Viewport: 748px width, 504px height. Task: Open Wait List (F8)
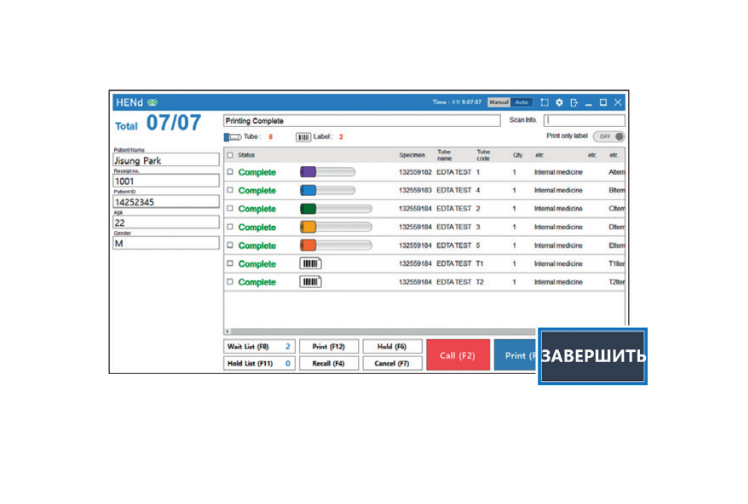click(x=259, y=347)
